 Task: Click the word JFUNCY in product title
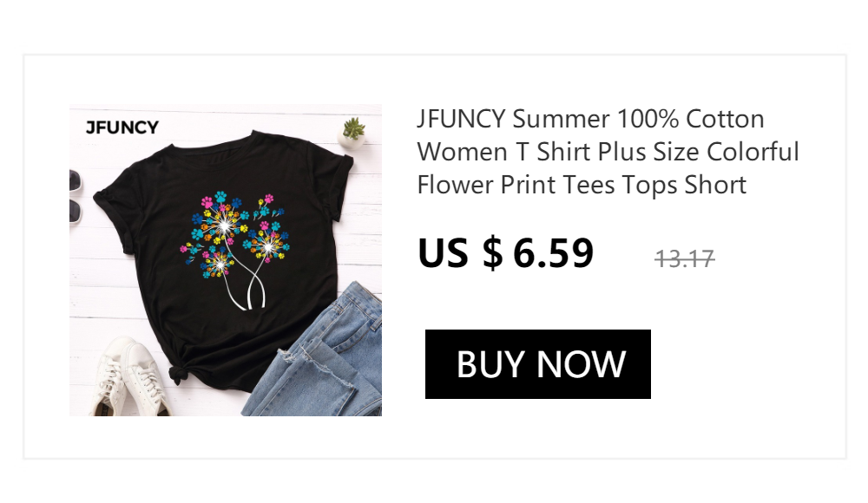[461, 119]
